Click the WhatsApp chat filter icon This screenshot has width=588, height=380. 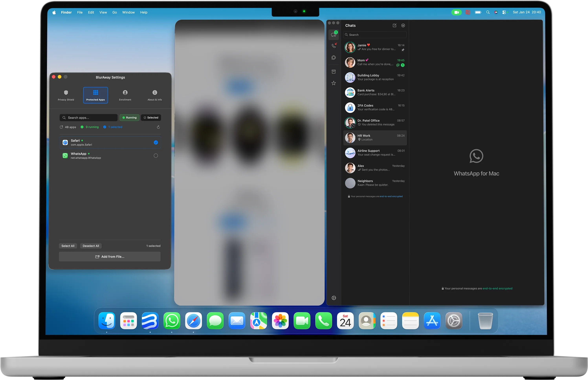(x=403, y=25)
